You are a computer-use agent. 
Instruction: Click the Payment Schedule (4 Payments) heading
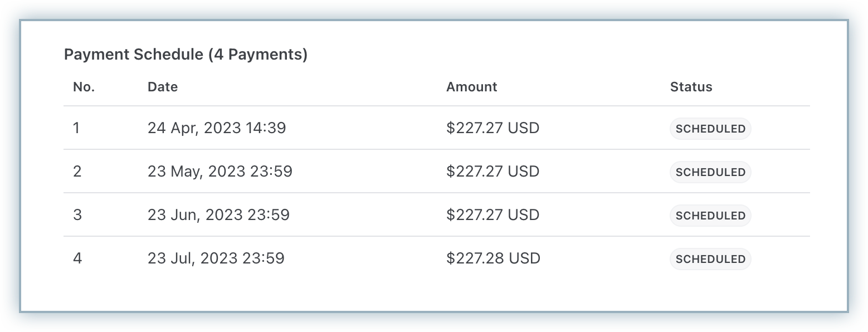click(x=186, y=55)
